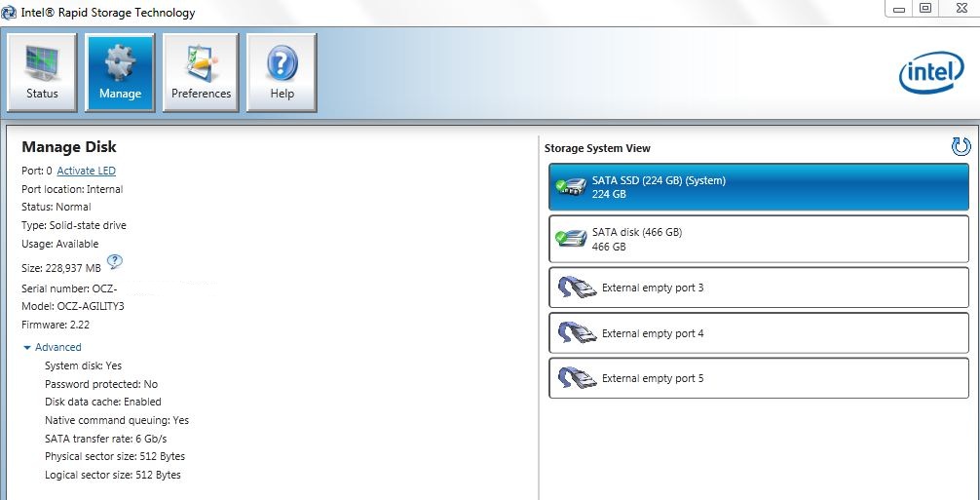
Task: Click the empty port 5 connector icon
Action: tap(577, 378)
